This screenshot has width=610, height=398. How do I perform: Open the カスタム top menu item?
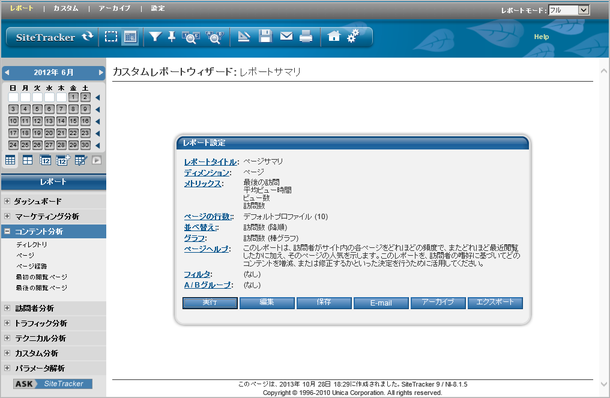tap(66, 8)
